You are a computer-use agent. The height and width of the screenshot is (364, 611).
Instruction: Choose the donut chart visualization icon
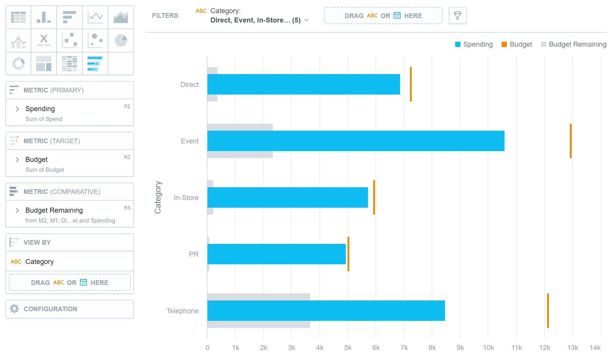[x=18, y=64]
